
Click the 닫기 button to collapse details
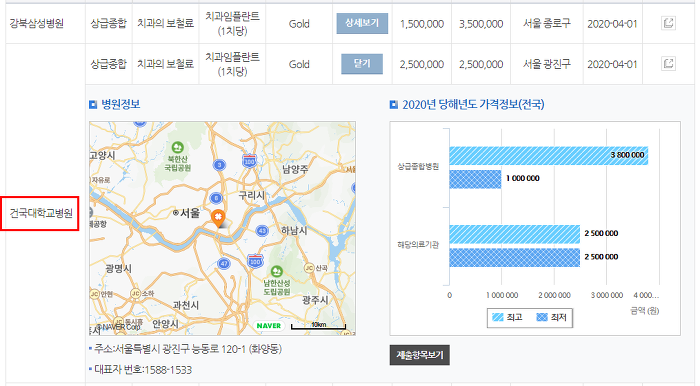(x=362, y=64)
